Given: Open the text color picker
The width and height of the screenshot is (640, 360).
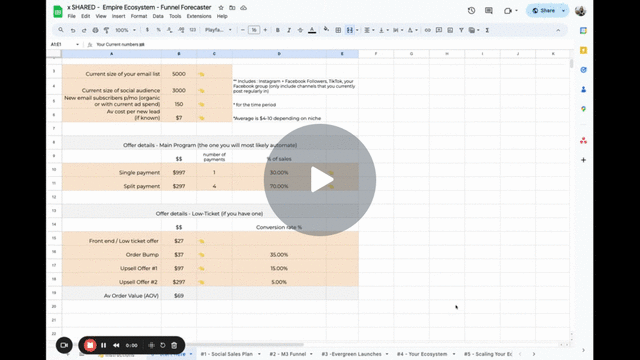Looking at the screenshot, I should point(312,30).
